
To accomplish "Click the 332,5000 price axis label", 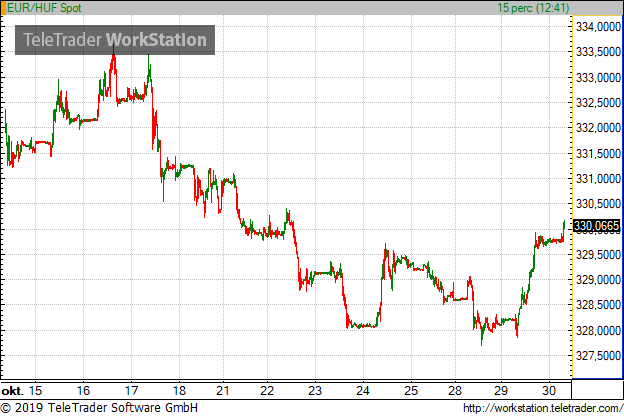I will [x=598, y=103].
